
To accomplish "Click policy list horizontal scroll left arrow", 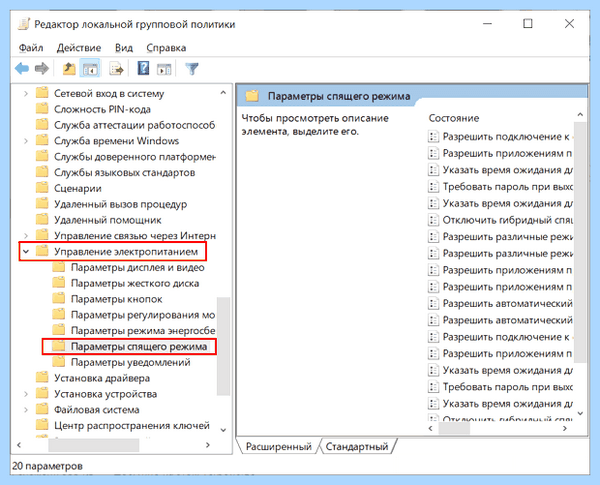I will point(431,428).
